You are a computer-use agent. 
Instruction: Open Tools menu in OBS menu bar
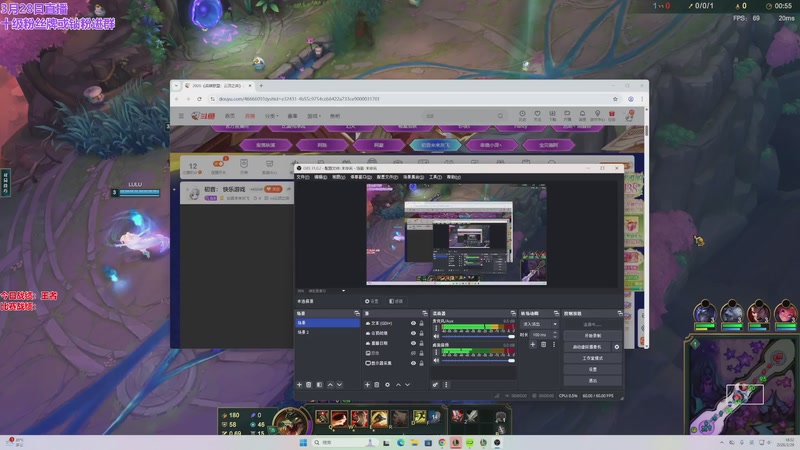[435, 177]
